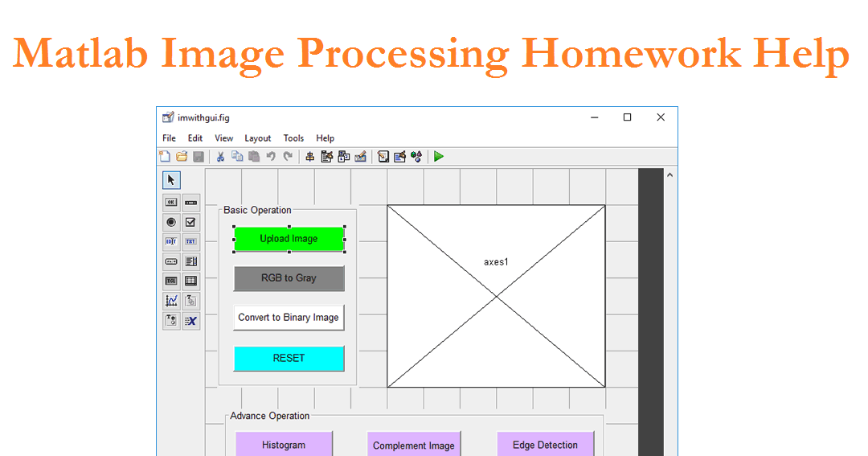Open the Toolbar Editor
The height and width of the screenshot is (456, 868).
point(360,157)
